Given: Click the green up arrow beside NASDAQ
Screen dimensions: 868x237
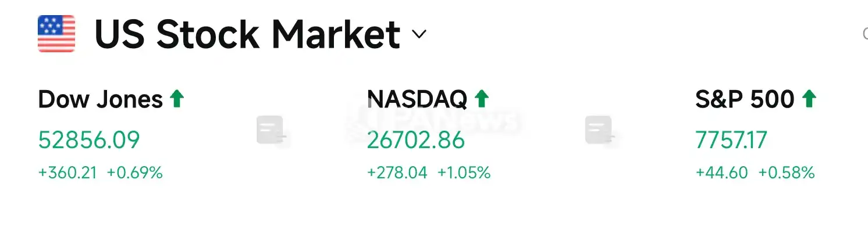Looking at the screenshot, I should pyautogui.click(x=481, y=99).
